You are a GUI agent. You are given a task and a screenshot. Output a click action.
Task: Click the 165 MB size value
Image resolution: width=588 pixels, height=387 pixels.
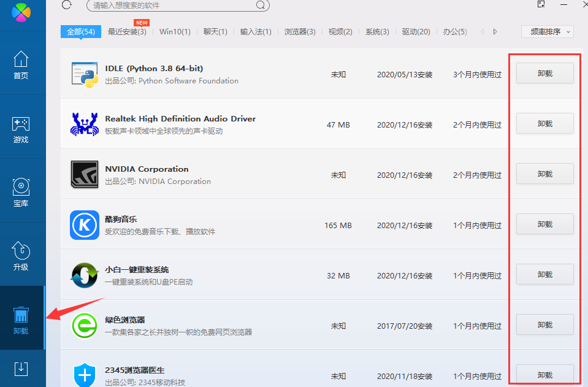coord(338,225)
